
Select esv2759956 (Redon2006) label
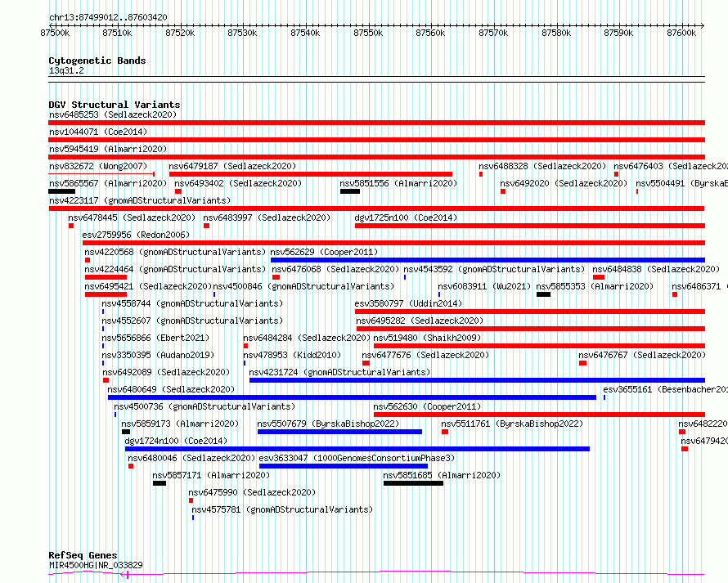(x=136, y=235)
